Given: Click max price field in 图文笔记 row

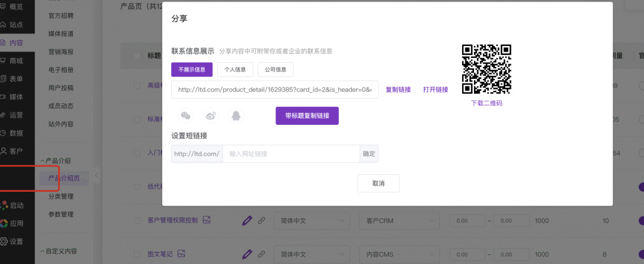Looking at the screenshot, I should click(x=512, y=254).
